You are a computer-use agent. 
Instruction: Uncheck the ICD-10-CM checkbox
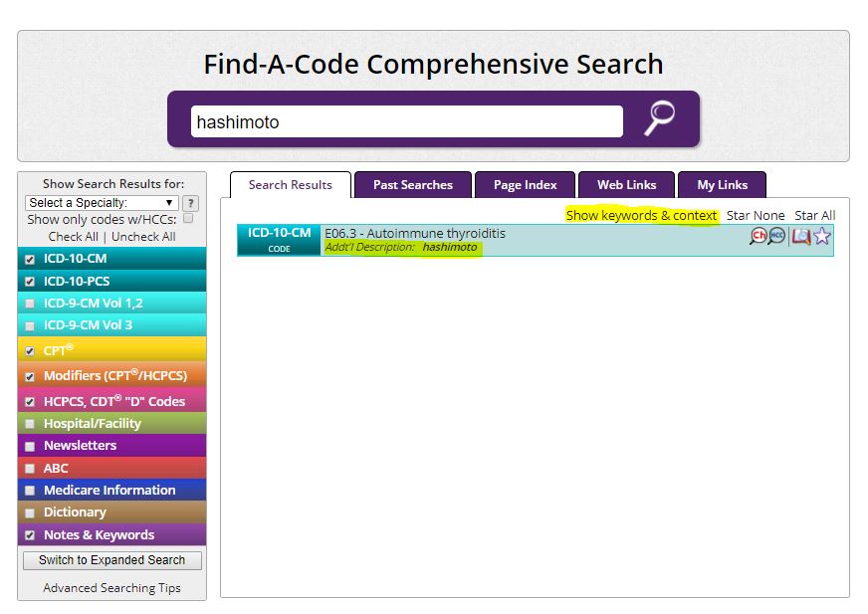(30, 259)
